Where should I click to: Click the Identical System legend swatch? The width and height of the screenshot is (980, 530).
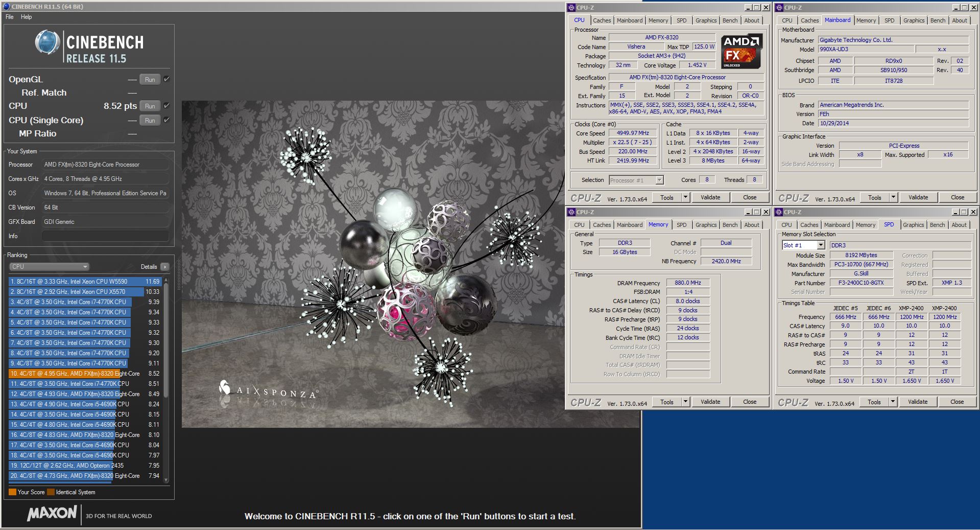51,492
